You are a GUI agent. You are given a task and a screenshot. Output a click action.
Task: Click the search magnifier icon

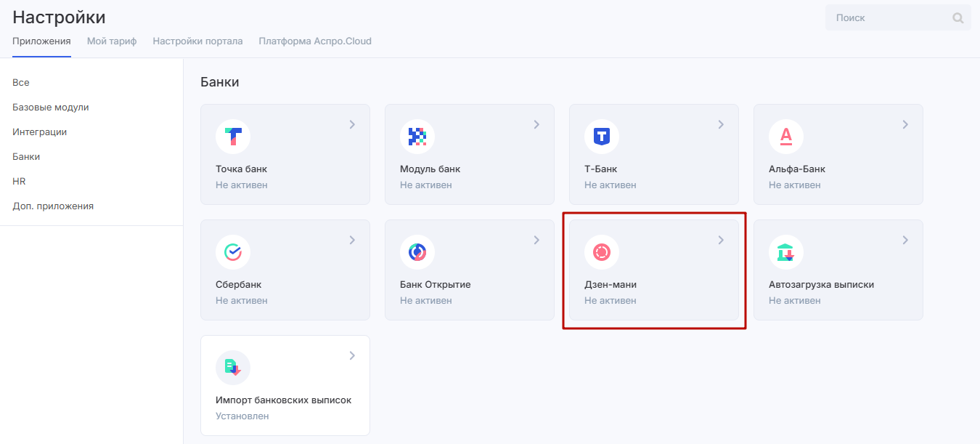(958, 18)
